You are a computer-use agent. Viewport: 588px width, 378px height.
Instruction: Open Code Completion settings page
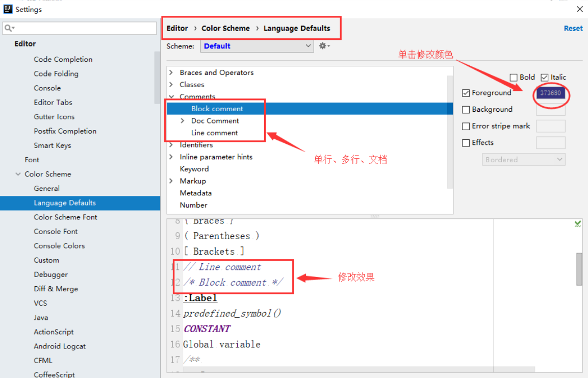coord(63,59)
